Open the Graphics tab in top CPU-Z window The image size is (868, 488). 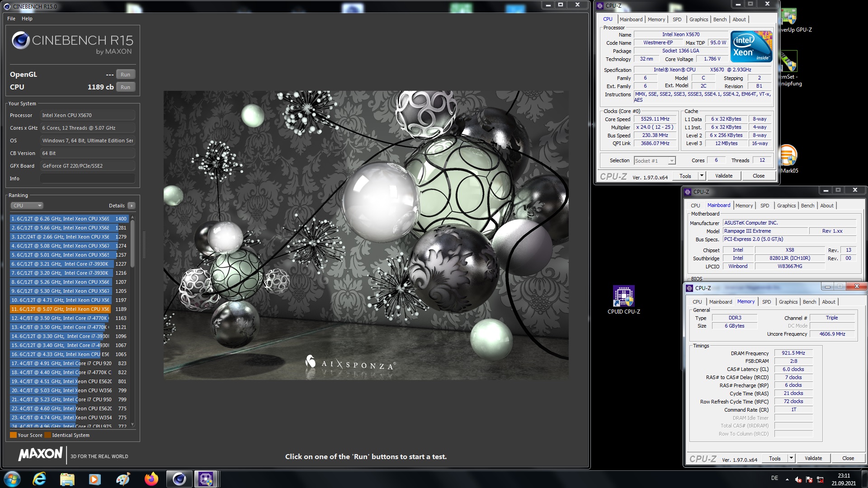click(x=698, y=19)
